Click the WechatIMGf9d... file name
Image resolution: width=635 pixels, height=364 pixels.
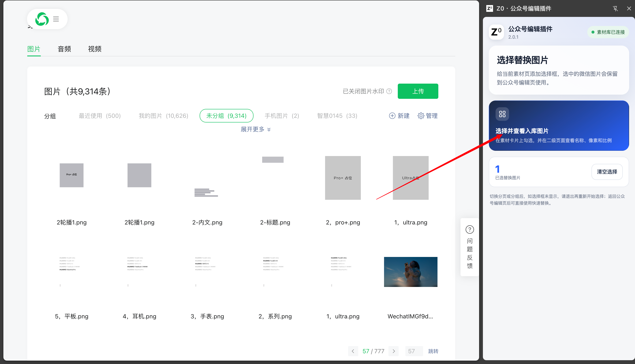click(410, 316)
